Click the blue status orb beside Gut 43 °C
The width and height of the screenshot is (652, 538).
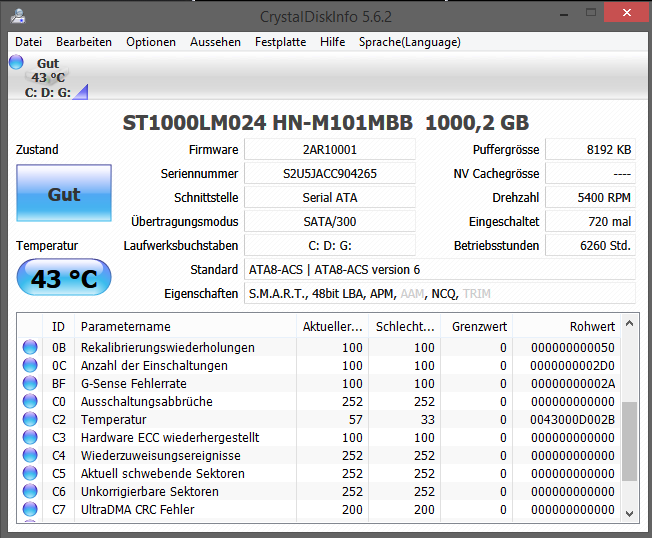(x=16, y=62)
